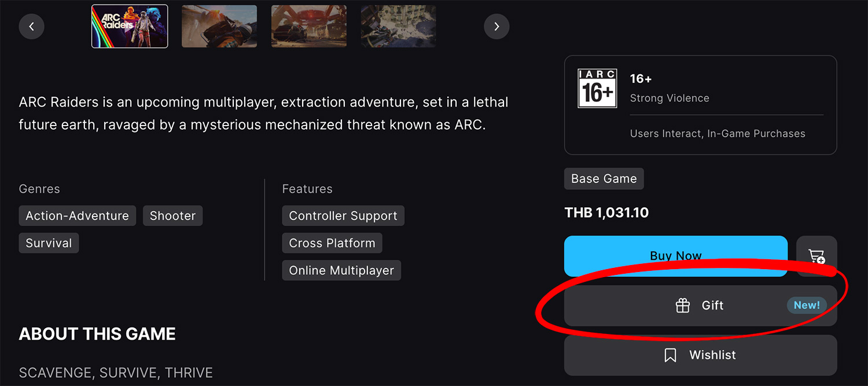Add the game to Wishlist

[712, 355]
